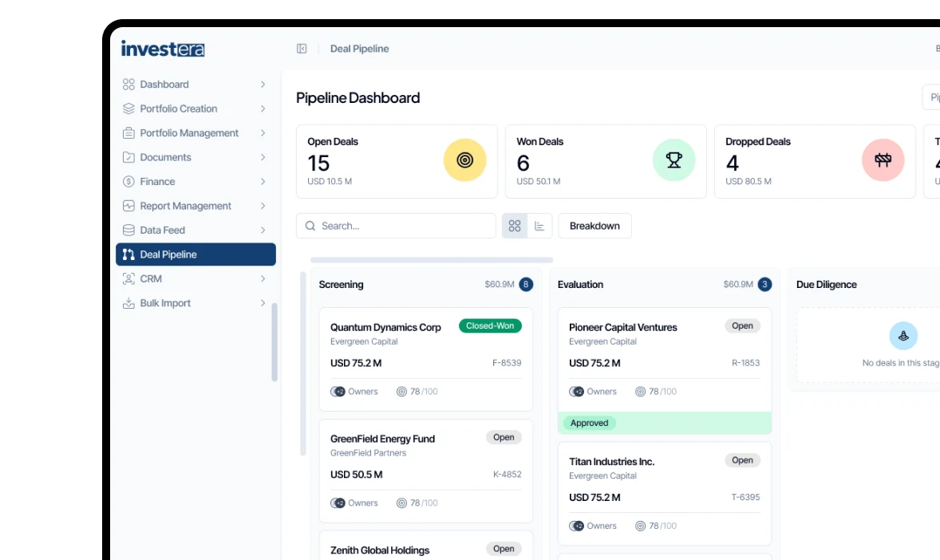Click GreenField Energy Fund owners avatar
940x560 pixels.
[338, 503]
